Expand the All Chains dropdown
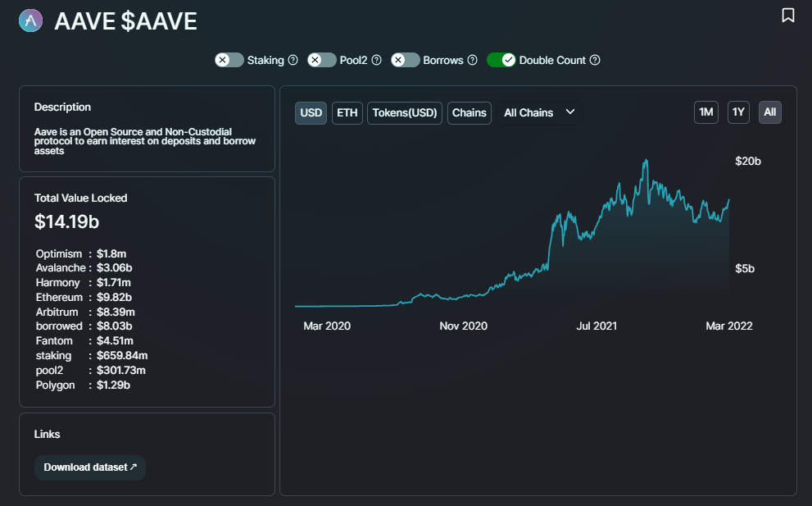 coord(539,112)
